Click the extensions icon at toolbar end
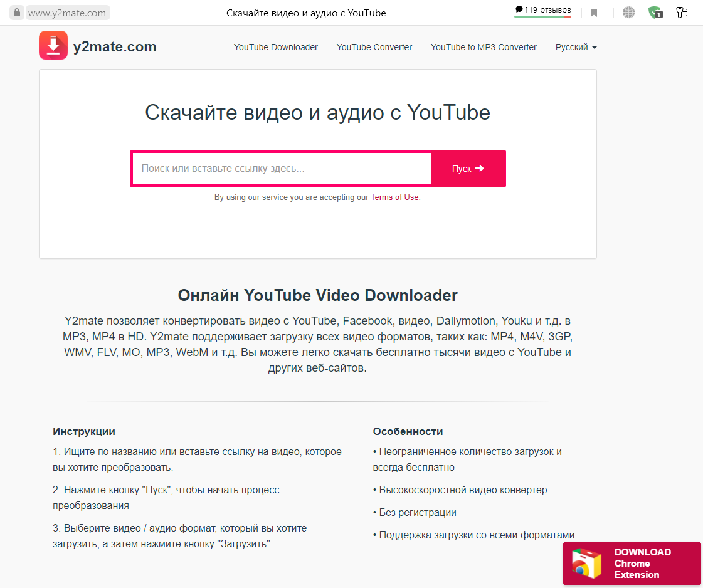The height and width of the screenshot is (588, 703). pos(682,13)
